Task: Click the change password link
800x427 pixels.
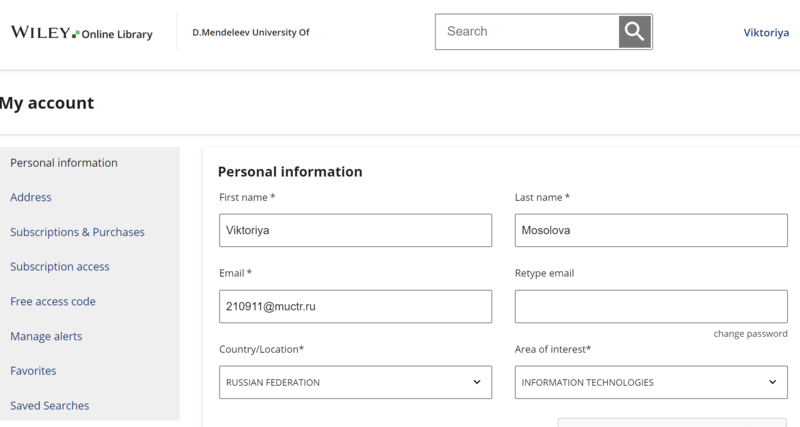Action: [x=751, y=334]
